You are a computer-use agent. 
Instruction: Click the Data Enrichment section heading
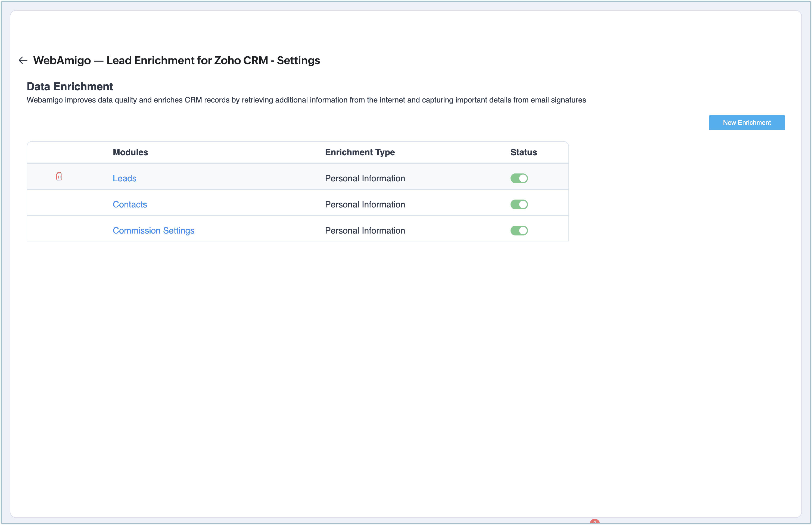70,86
